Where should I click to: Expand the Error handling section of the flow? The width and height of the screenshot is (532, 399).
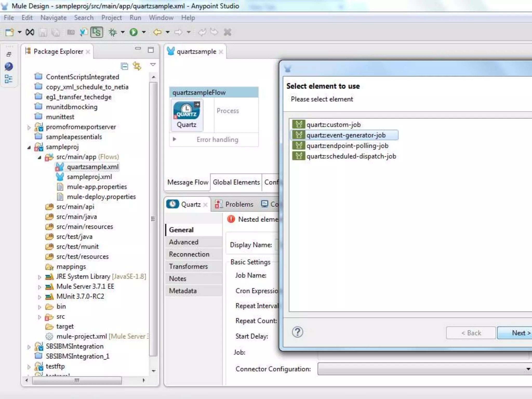pos(175,139)
